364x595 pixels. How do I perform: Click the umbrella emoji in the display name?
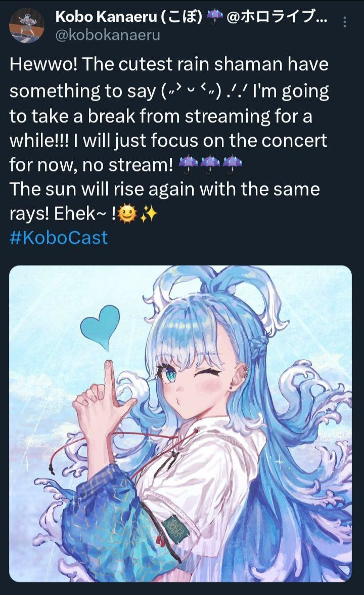tap(214, 16)
